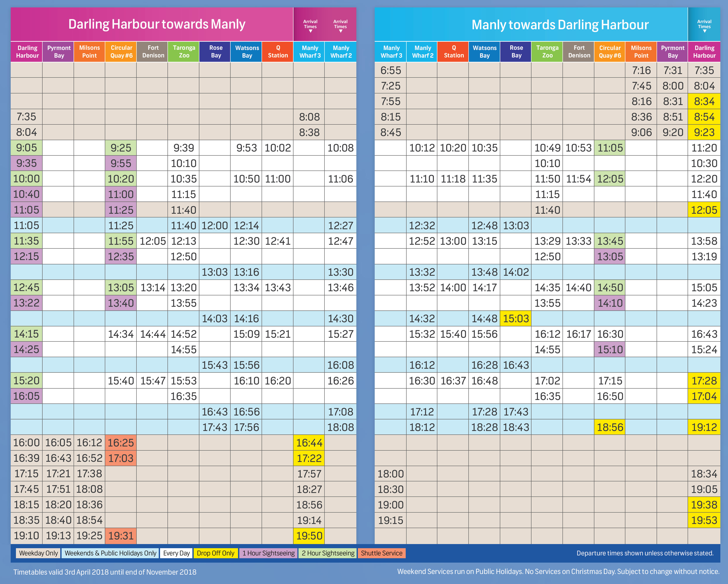Click the 17:21 Pyrmont Bay time
Screen dimensions: 728x584
[58, 474]
